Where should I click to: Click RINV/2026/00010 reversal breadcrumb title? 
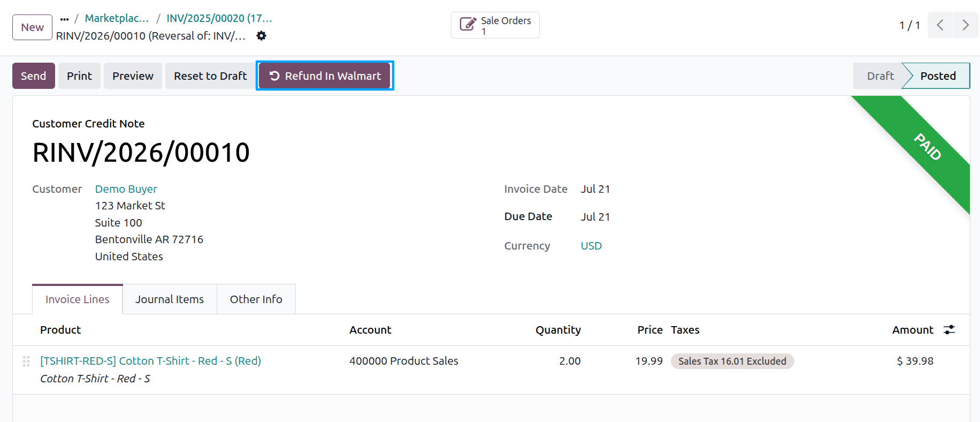[x=151, y=36]
